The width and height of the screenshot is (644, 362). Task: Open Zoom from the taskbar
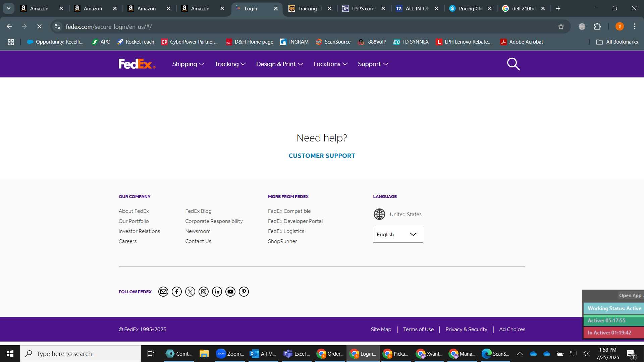(230, 354)
